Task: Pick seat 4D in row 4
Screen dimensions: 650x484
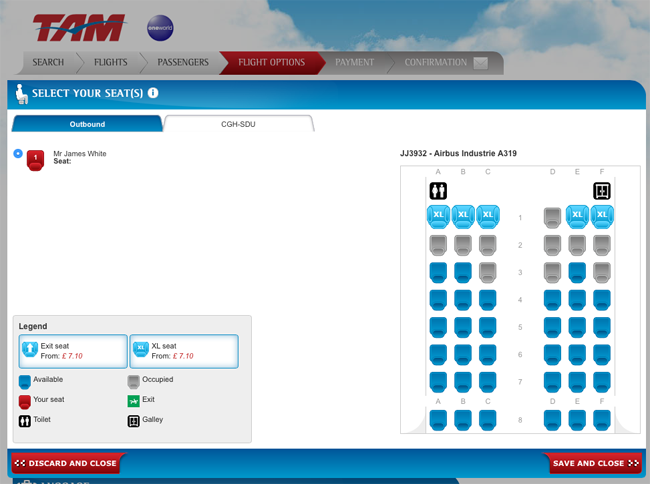Action: tap(552, 300)
